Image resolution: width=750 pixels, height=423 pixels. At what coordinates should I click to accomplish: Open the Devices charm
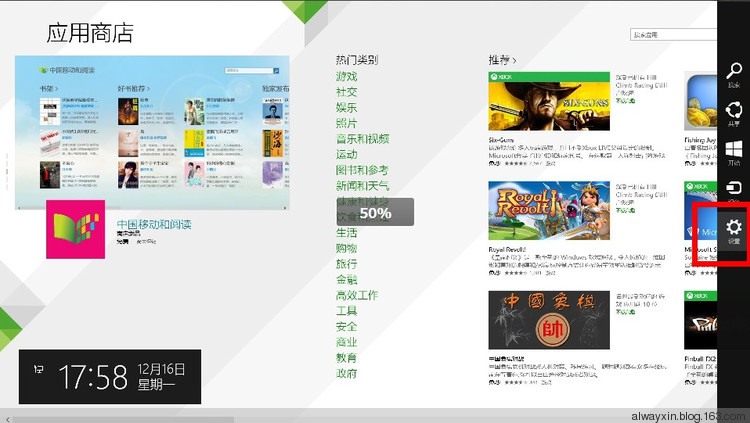pos(734,190)
